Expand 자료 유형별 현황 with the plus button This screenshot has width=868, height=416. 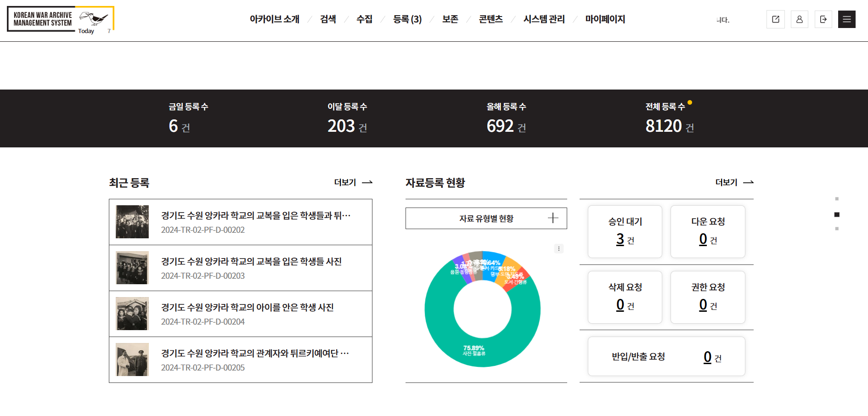point(552,218)
